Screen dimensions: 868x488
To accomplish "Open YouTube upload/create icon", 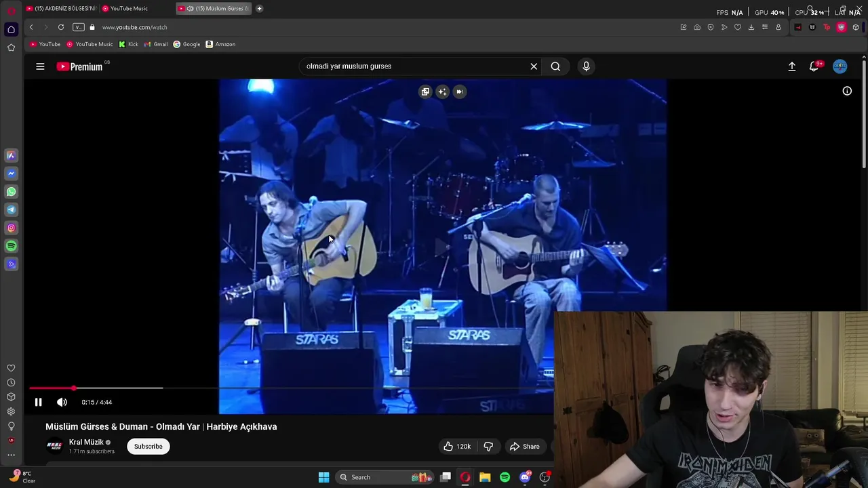I will (x=791, y=66).
